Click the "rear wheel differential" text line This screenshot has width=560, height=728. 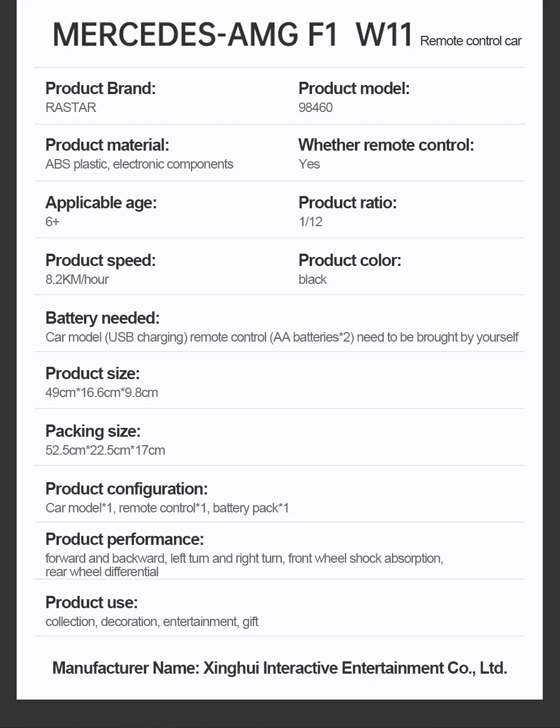click(102, 572)
